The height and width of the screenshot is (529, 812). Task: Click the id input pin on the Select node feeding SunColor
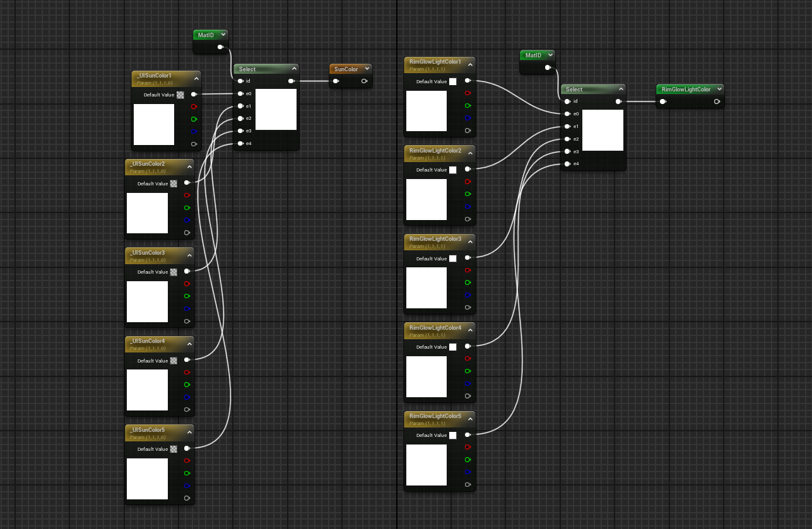pyautogui.click(x=240, y=81)
